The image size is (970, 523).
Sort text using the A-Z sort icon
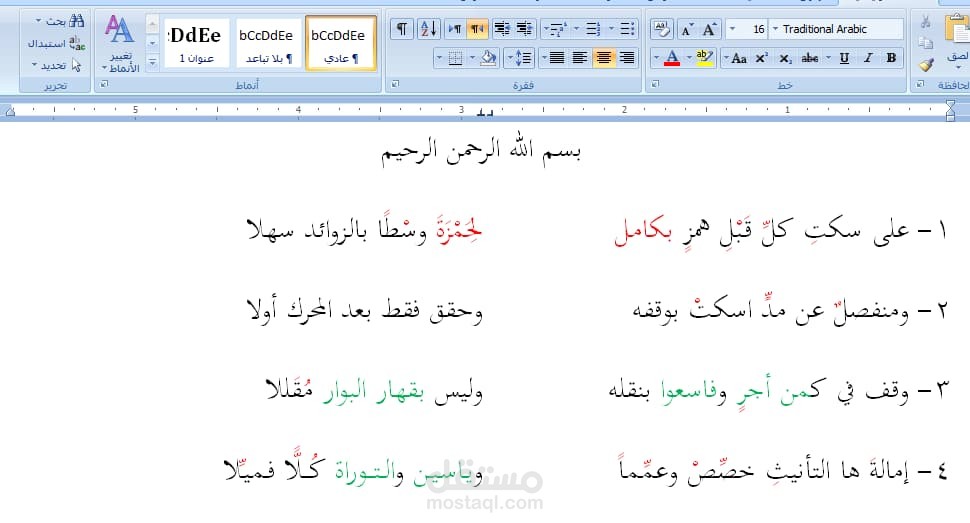(428, 28)
